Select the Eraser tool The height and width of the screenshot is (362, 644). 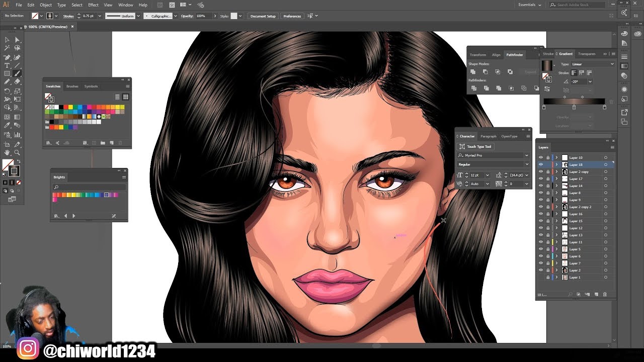pos(17,82)
